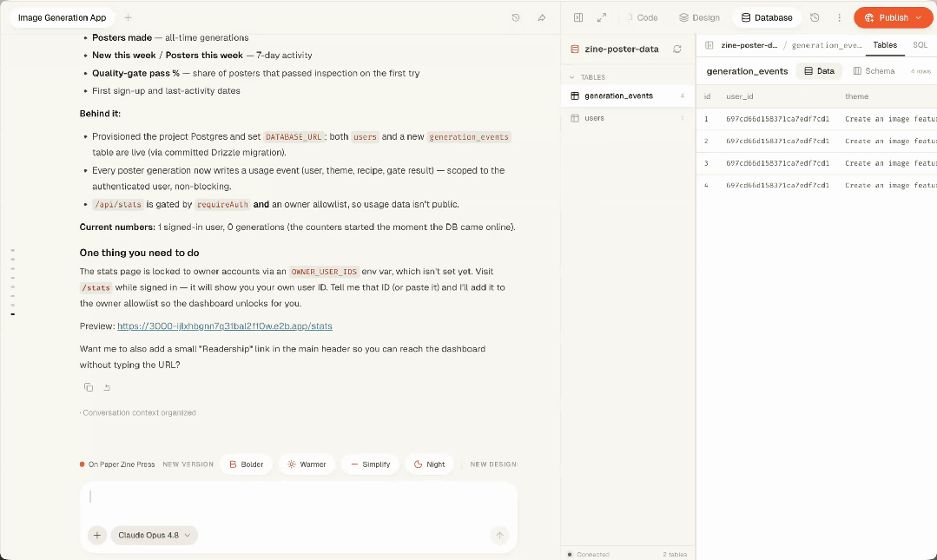Screen dimensions: 937x560
Task: Click the share arrow icon above the chat
Action: [541, 18]
